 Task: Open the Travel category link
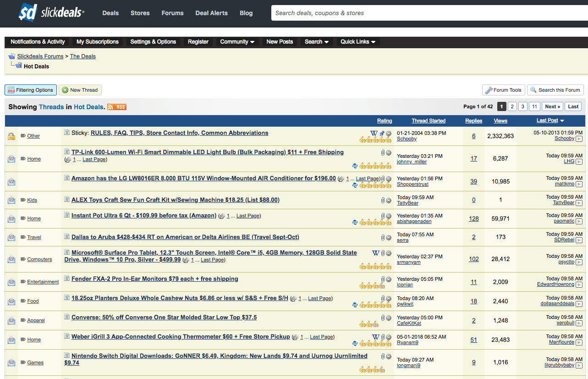[x=34, y=237]
